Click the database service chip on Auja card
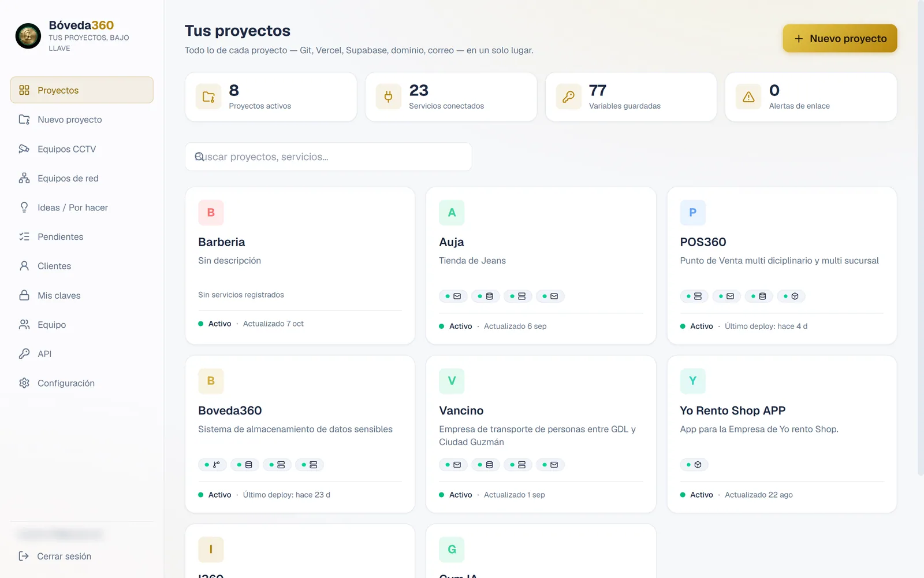924x578 pixels. (486, 297)
